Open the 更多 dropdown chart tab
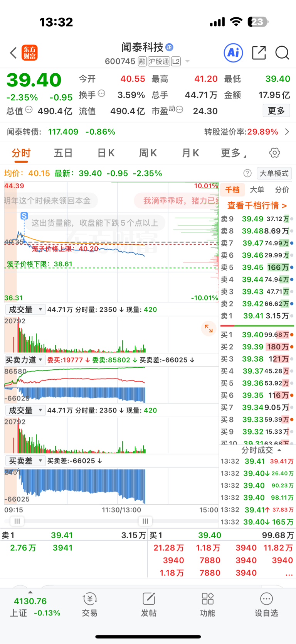This screenshot has width=296, height=644. point(234,153)
